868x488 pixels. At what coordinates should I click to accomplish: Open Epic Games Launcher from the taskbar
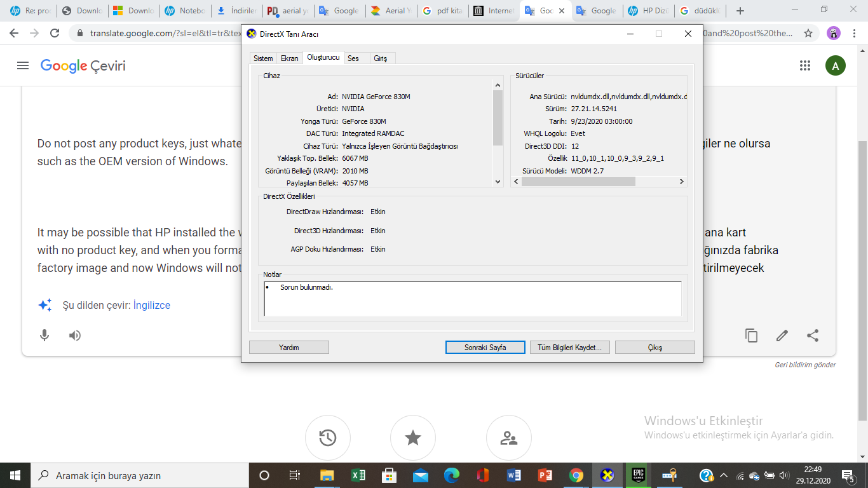(x=637, y=475)
